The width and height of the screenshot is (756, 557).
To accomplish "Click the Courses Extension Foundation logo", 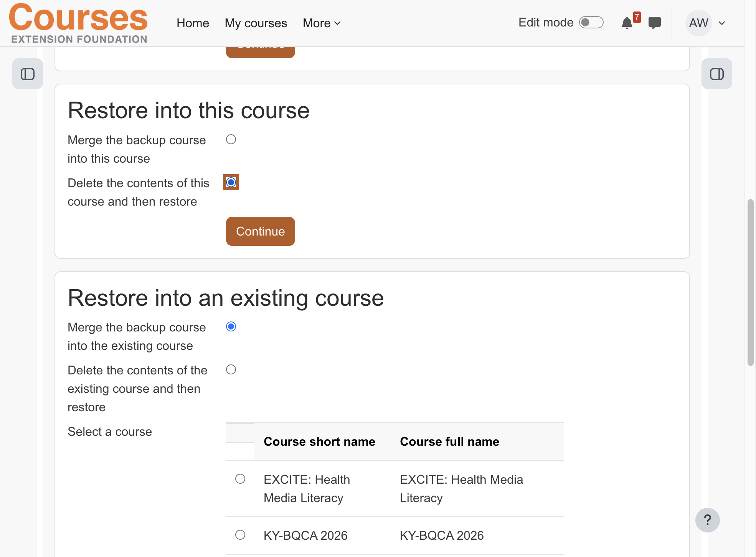I will [x=78, y=23].
